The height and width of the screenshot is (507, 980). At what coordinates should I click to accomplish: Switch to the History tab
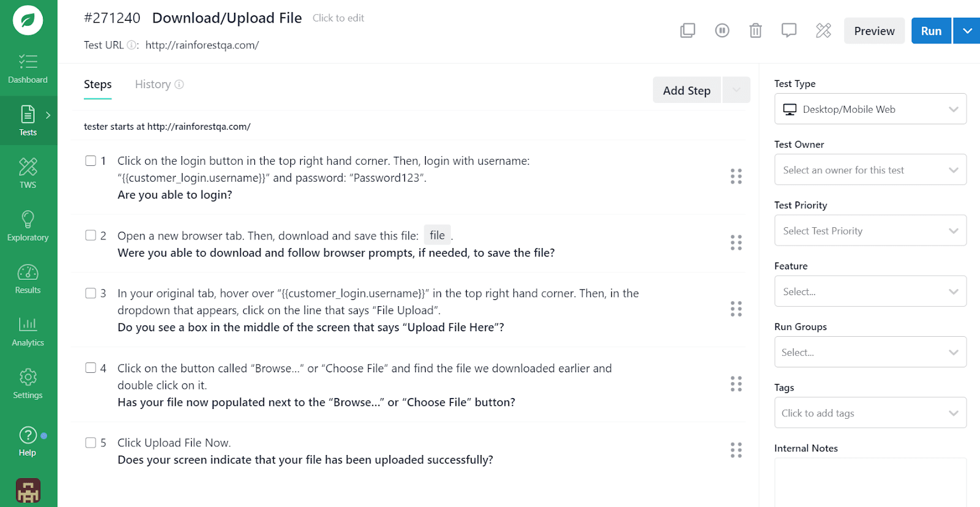click(153, 85)
